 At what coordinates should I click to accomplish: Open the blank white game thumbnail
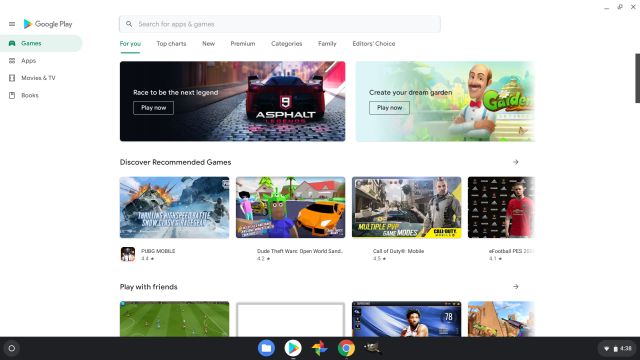pos(291,320)
